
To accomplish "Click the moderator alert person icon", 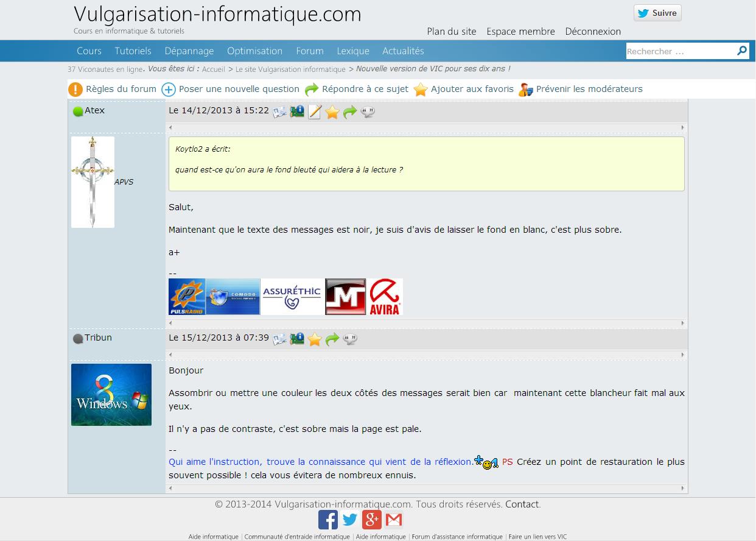I will pos(526,90).
